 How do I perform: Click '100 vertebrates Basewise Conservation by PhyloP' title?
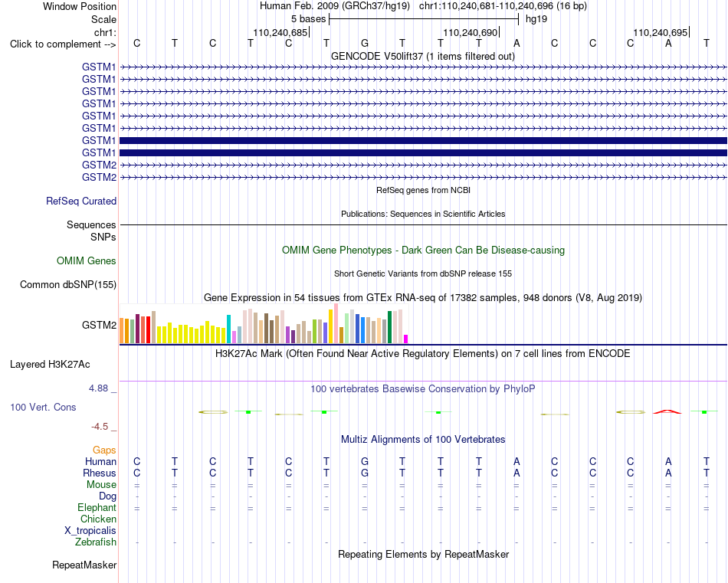click(423, 389)
